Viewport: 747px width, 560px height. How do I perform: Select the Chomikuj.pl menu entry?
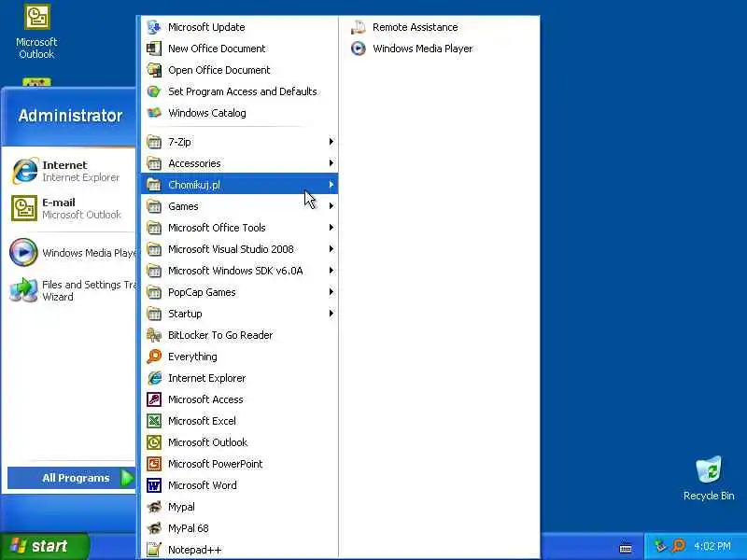pos(240,184)
